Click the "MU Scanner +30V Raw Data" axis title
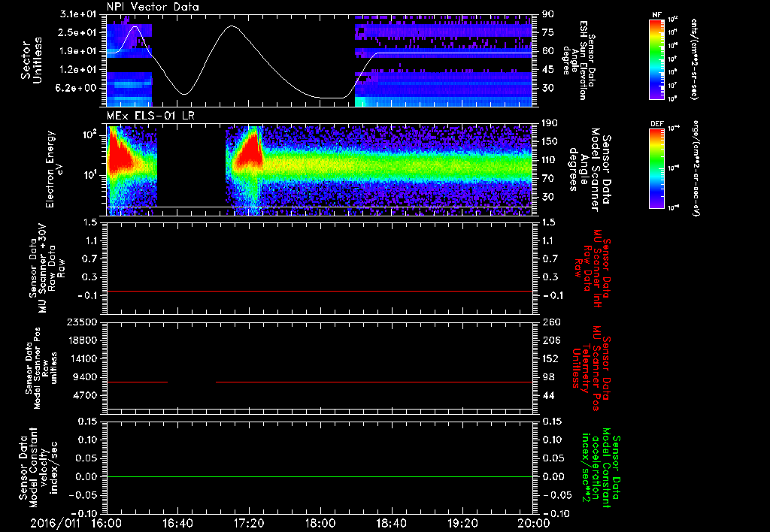 (x=47, y=268)
